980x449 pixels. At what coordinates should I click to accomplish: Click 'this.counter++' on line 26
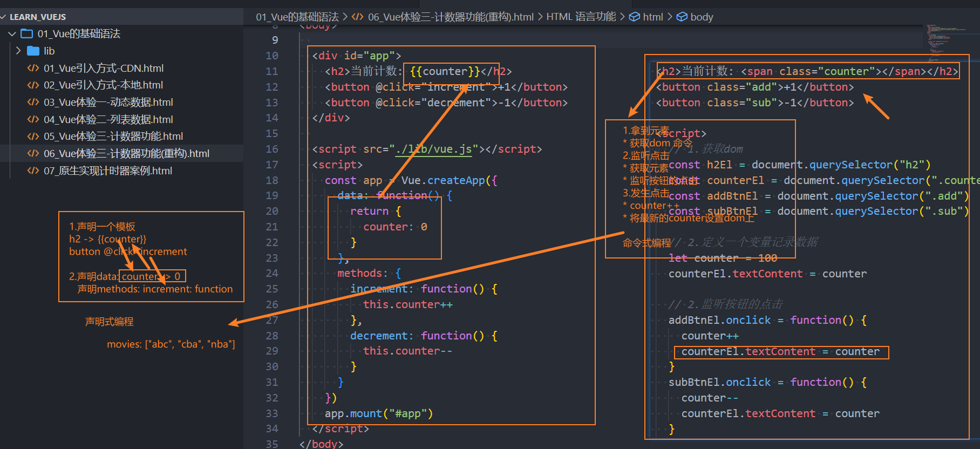click(408, 304)
